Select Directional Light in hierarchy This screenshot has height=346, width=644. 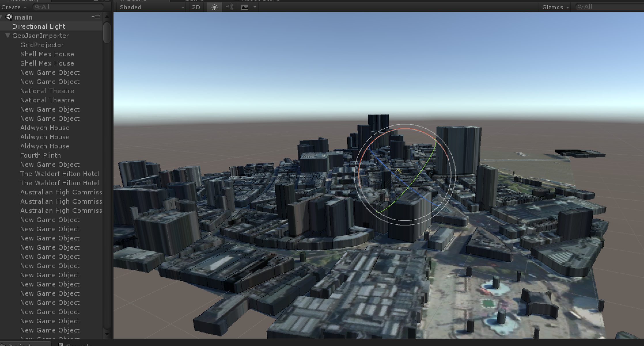tap(39, 26)
